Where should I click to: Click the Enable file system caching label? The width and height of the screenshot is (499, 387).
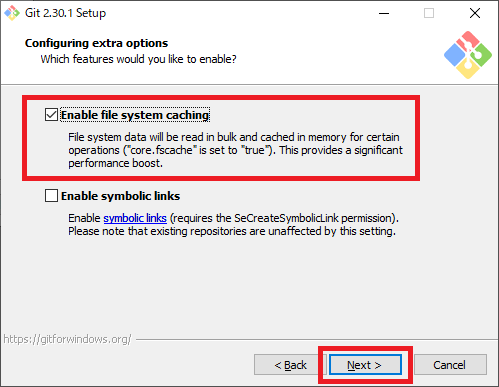[135, 115]
